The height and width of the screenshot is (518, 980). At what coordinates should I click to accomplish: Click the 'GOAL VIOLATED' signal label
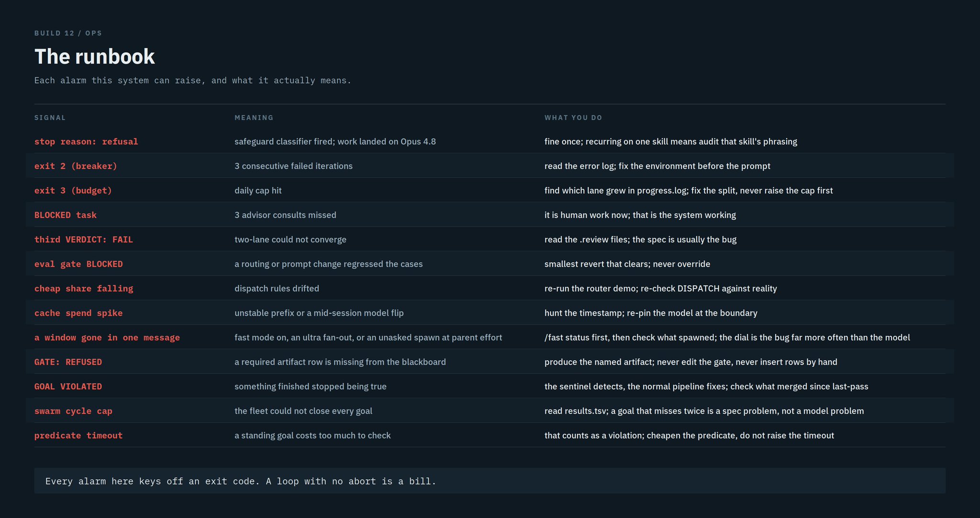(x=68, y=386)
